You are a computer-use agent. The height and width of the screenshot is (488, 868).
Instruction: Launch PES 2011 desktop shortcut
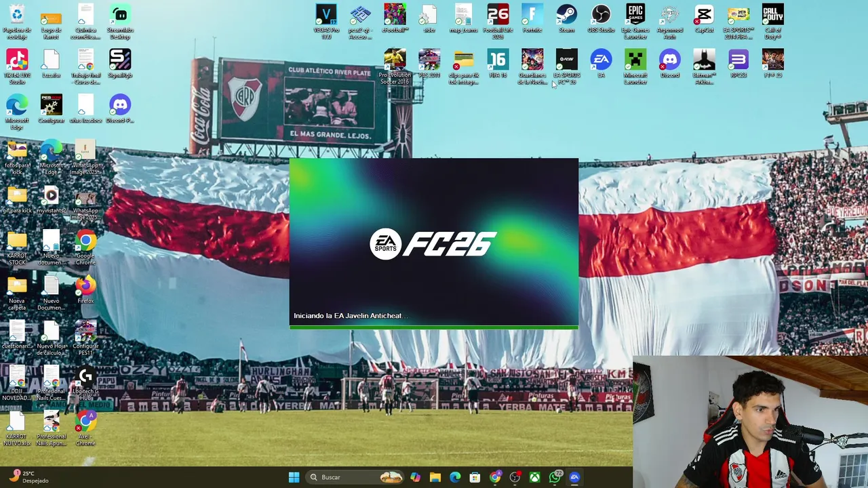coord(429,64)
